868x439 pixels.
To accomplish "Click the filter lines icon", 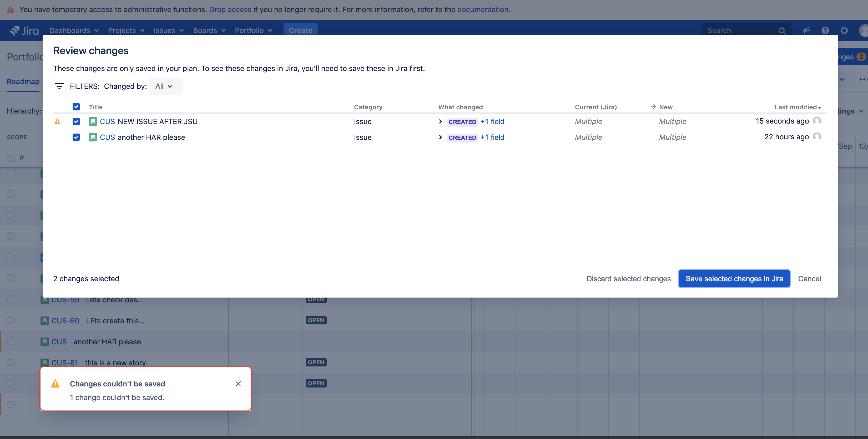I will click(59, 86).
